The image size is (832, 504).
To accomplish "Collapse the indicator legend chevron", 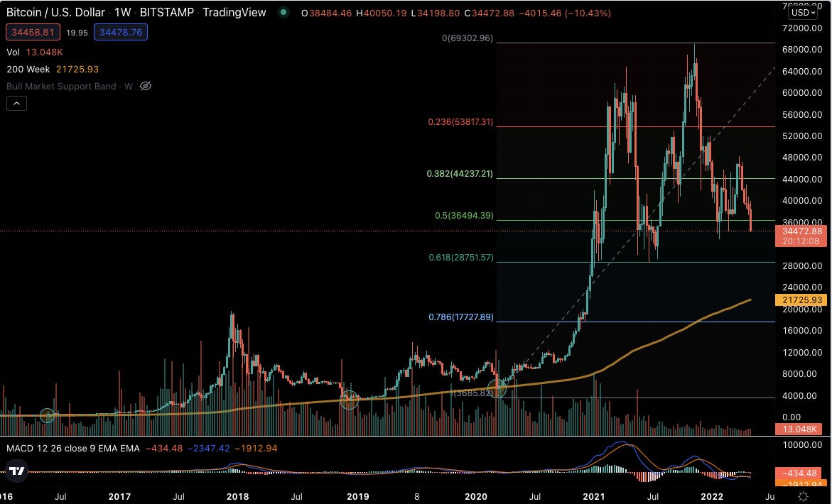I will pos(16,104).
